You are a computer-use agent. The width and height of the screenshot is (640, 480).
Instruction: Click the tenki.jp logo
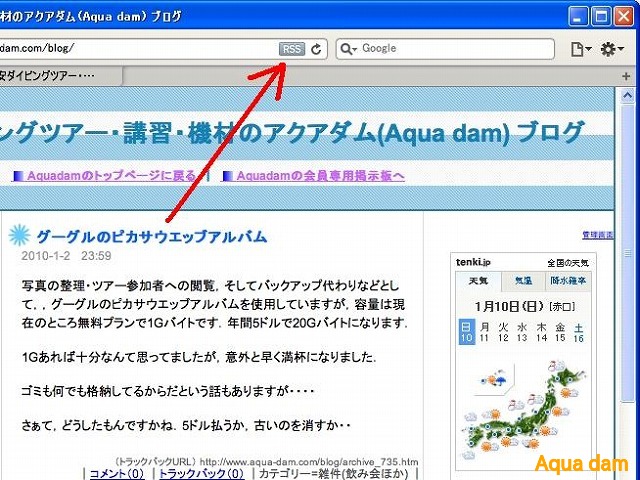coord(473,262)
